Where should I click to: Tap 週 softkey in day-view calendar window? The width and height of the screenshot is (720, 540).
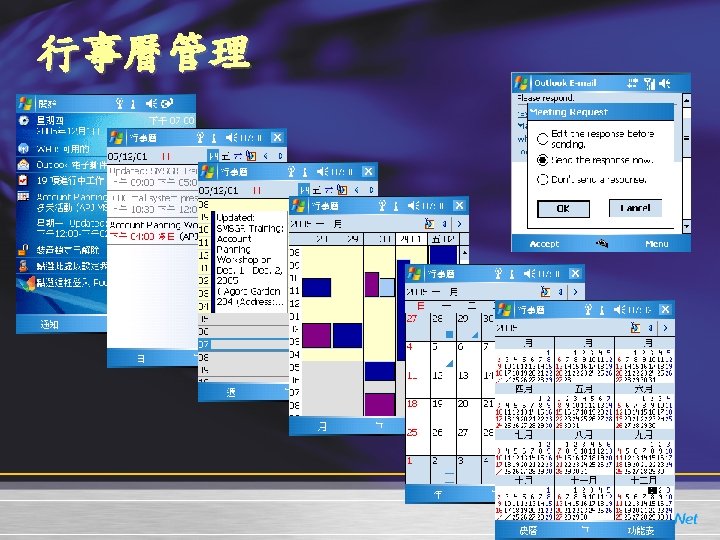pos(231,392)
